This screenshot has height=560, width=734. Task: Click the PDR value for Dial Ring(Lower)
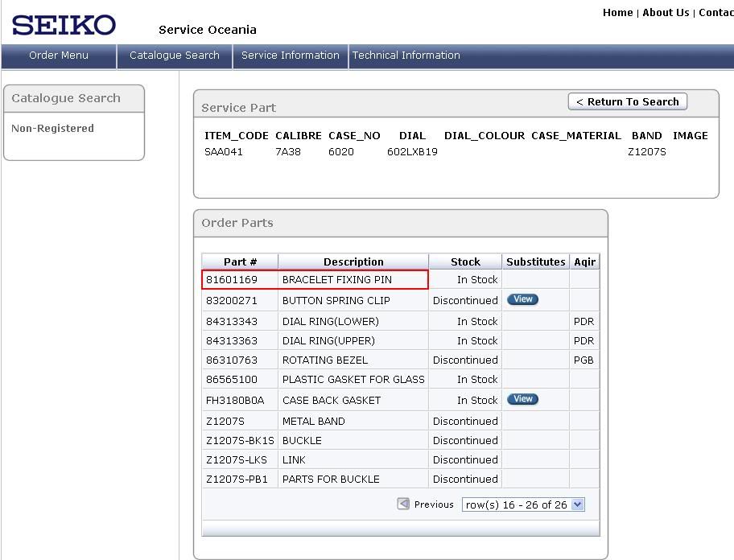coord(583,321)
